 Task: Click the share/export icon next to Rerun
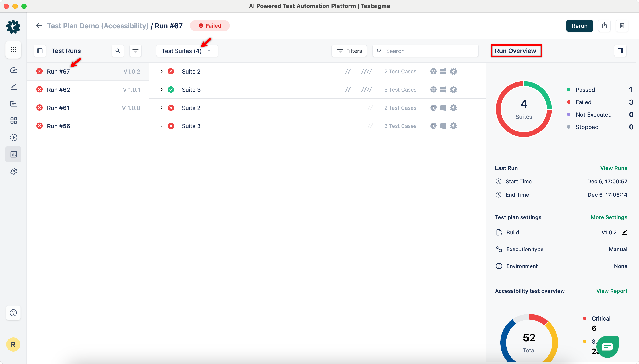[x=604, y=26]
